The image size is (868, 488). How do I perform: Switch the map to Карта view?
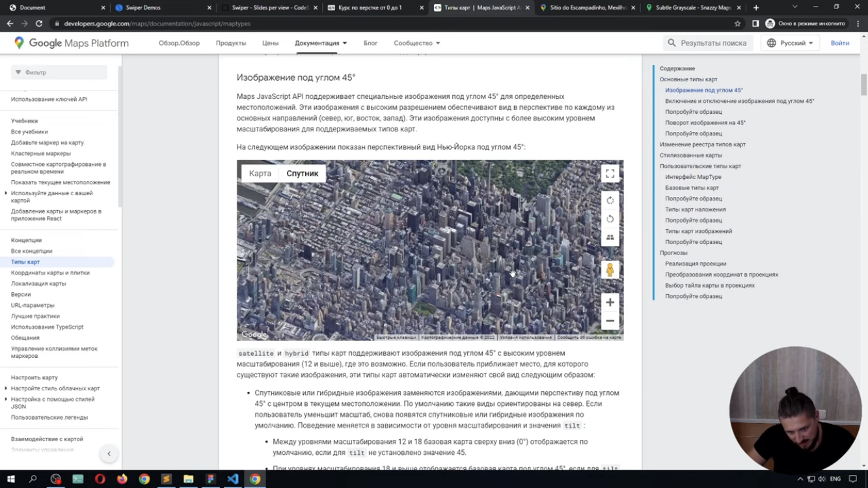coord(260,174)
